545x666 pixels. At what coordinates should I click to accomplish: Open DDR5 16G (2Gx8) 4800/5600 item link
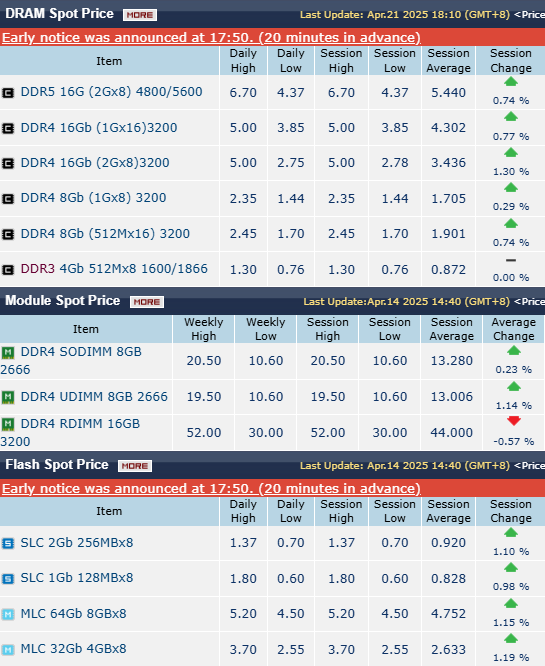click(x=111, y=92)
